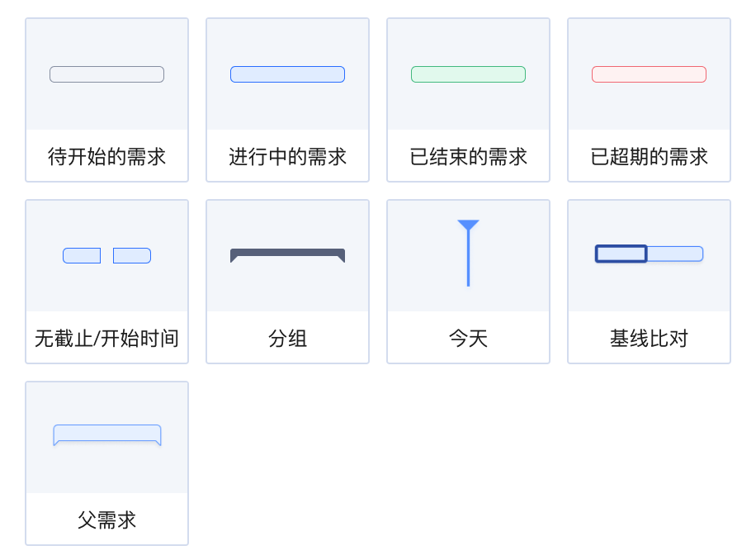756x560 pixels.
Task: Click the 基线比对 label
Action: click(x=649, y=339)
